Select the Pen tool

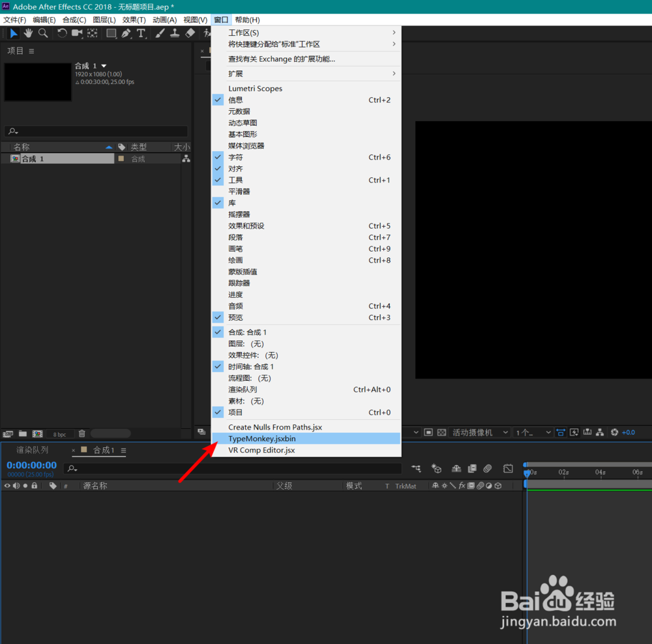click(126, 33)
